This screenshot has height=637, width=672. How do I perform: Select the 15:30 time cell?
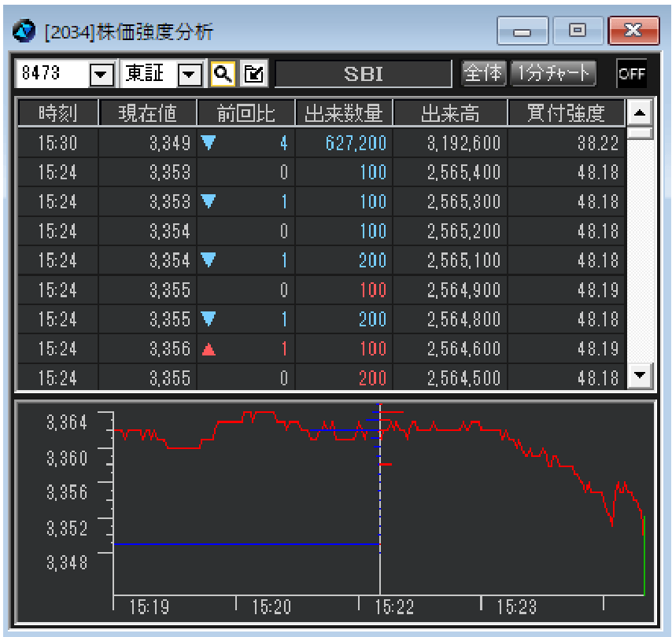tap(57, 143)
